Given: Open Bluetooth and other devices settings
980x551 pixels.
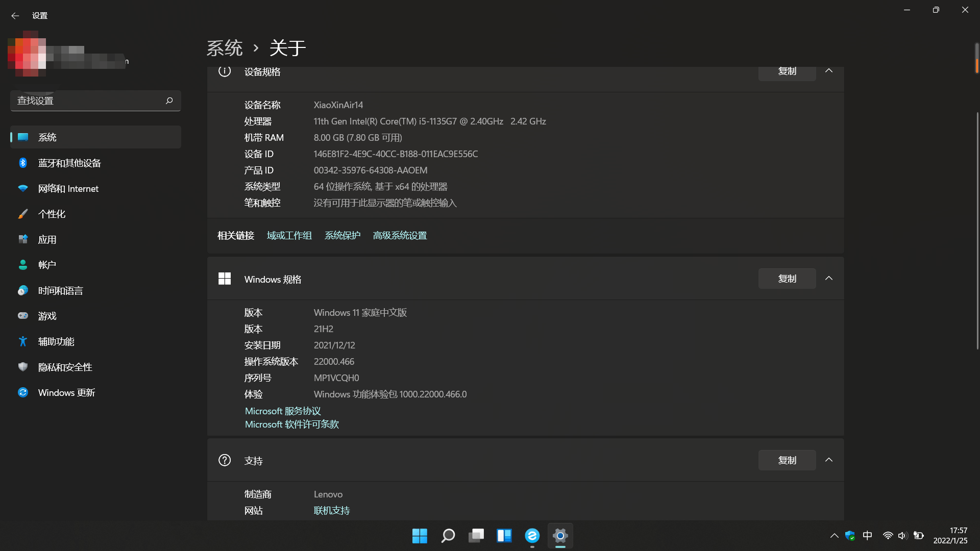Looking at the screenshot, I should click(69, 163).
